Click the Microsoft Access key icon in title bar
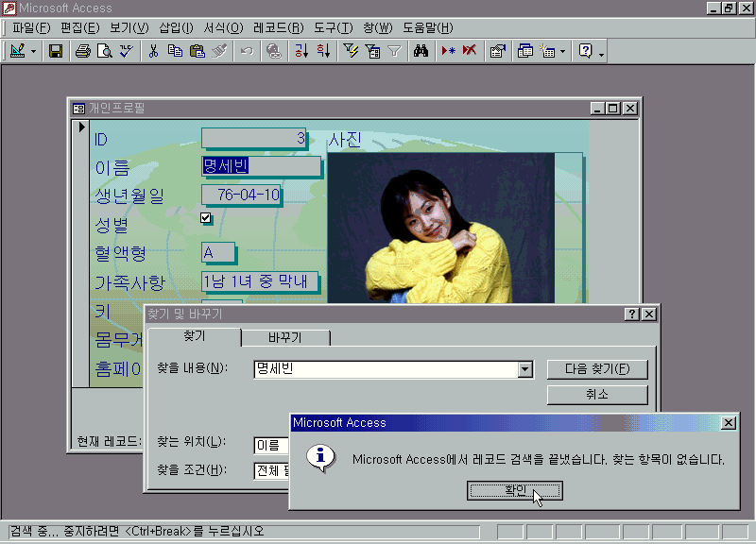756x544 pixels. click(9, 8)
